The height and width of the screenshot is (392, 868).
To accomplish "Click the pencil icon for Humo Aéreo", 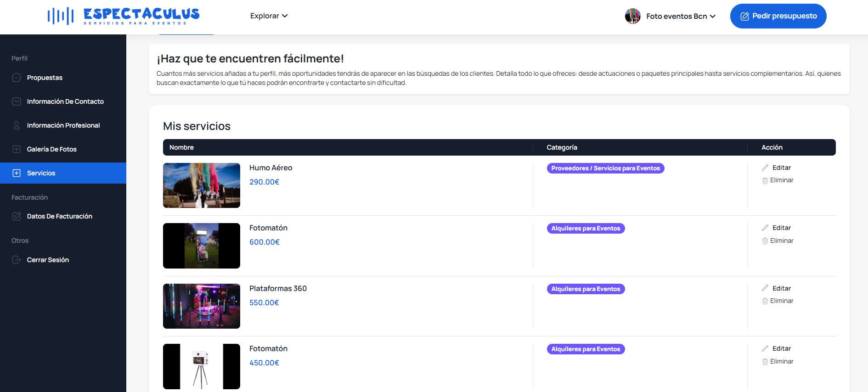I will point(765,168).
